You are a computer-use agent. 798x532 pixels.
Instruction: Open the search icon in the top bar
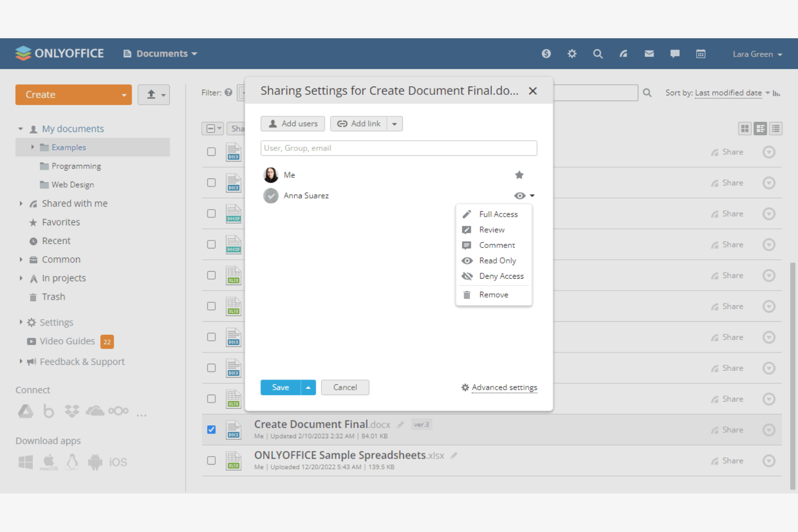597,53
